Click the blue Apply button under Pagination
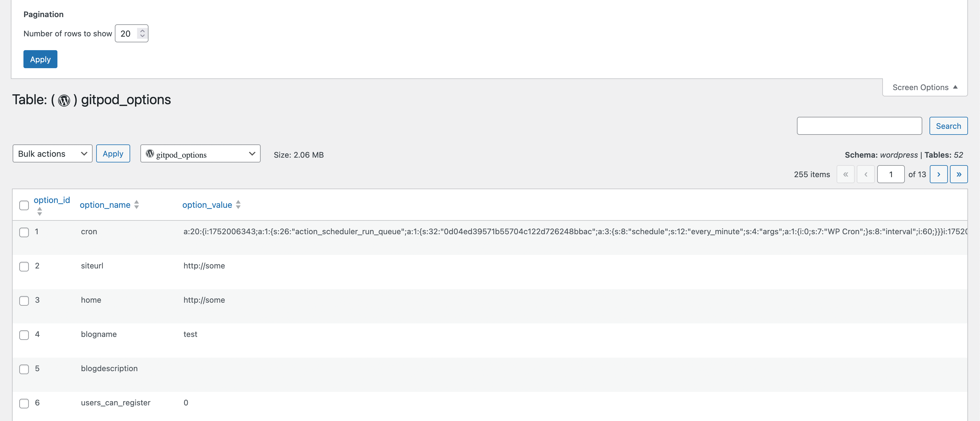980x421 pixels. [x=40, y=59]
